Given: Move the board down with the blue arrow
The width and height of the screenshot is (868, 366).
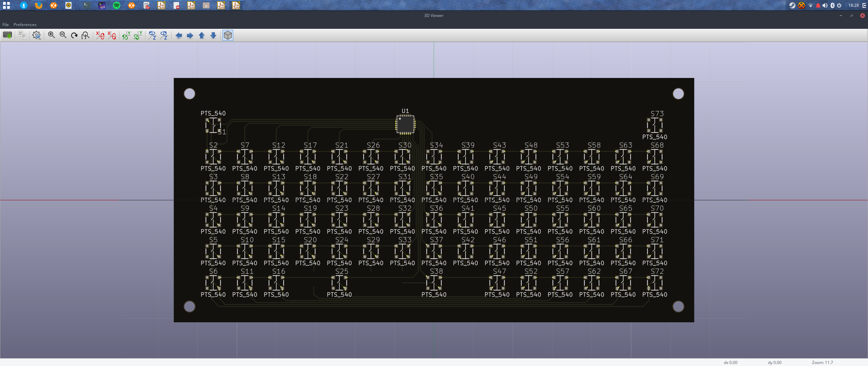Looking at the screenshot, I should 213,35.
